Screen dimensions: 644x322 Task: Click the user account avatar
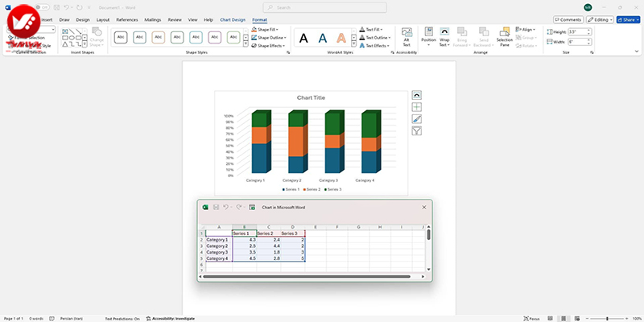point(588,7)
